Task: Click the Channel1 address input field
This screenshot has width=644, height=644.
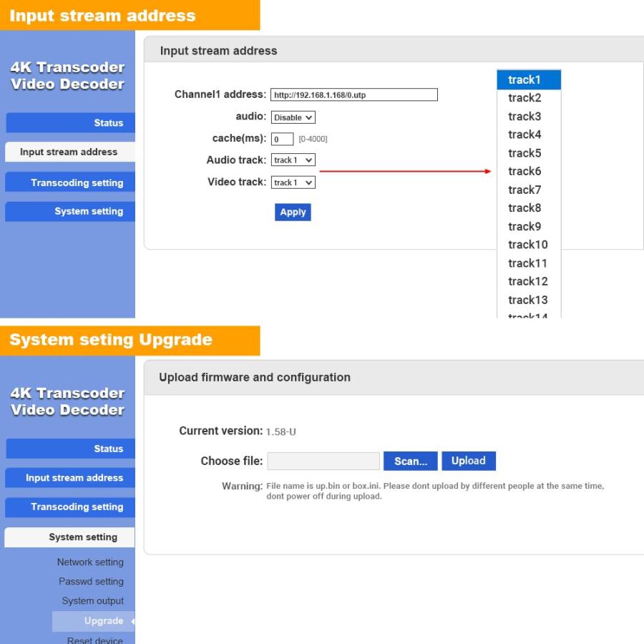Action: (x=353, y=95)
